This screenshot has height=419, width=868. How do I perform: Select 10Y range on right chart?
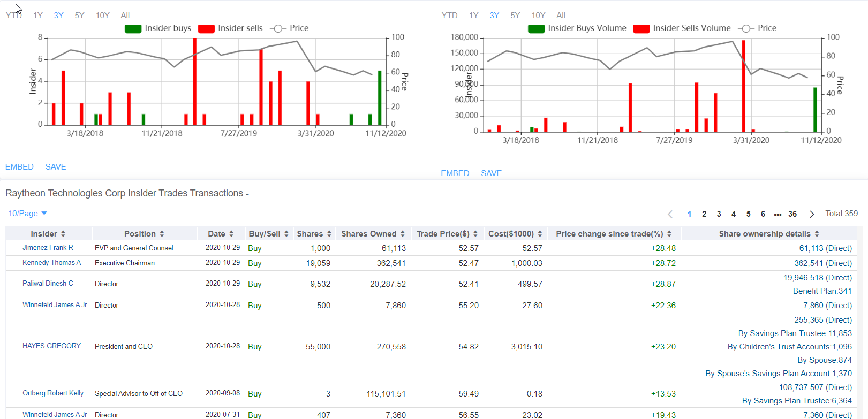click(539, 16)
